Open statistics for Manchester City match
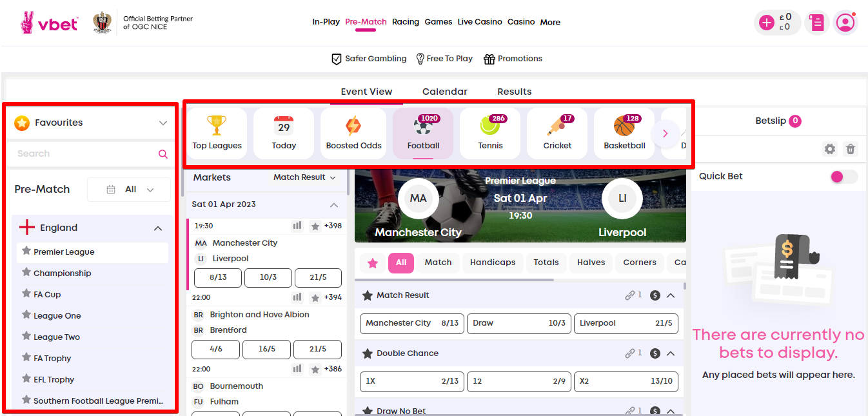 pyautogui.click(x=297, y=226)
